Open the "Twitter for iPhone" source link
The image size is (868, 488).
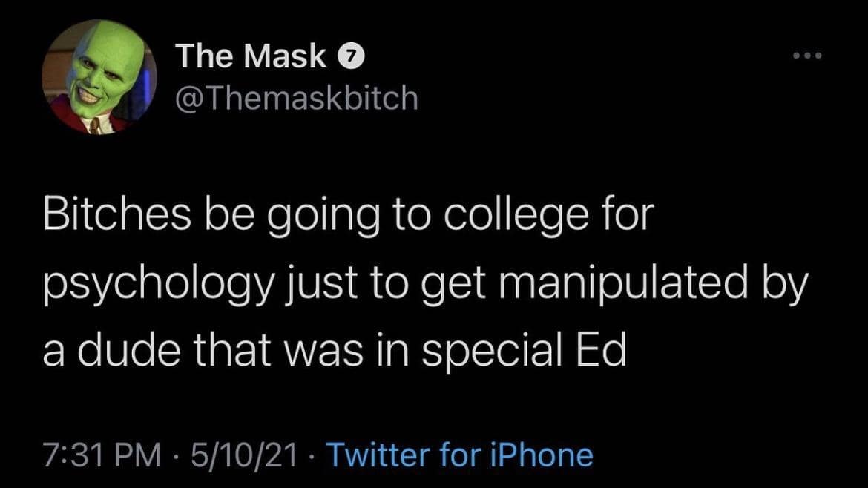coord(459,454)
